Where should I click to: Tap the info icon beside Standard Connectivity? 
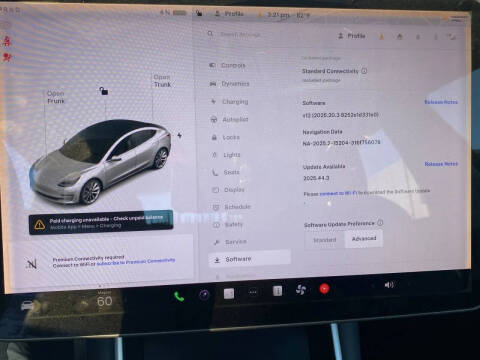[364, 71]
